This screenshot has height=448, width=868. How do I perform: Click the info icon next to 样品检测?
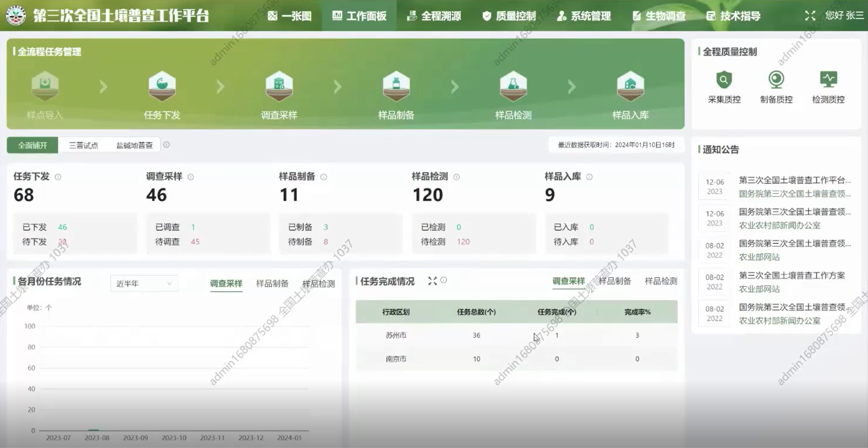coord(457,177)
